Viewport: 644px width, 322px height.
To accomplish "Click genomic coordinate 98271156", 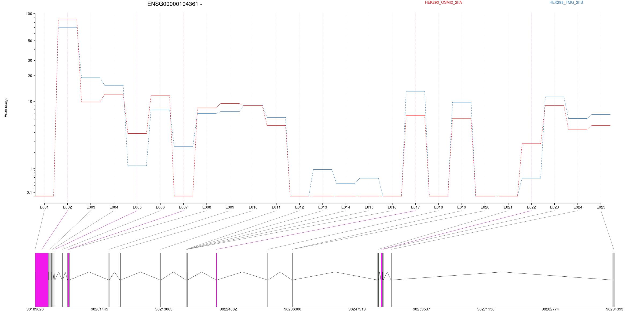I will click(486, 309).
